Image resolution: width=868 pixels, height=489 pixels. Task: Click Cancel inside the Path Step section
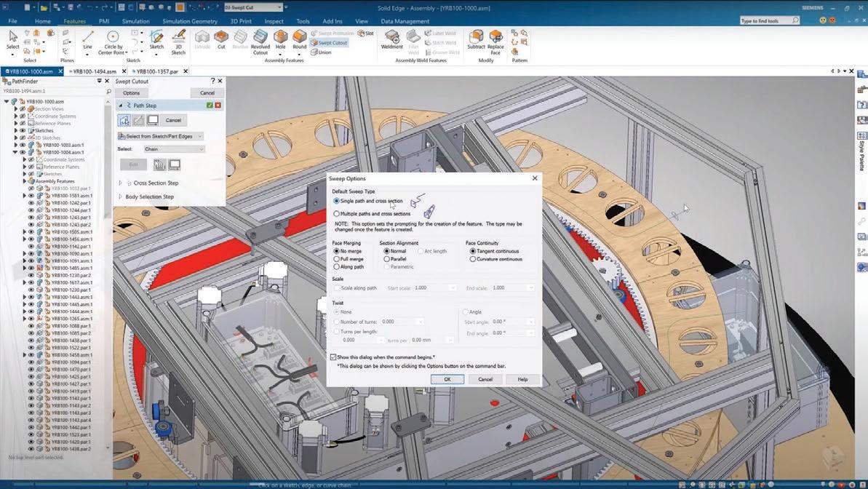(x=173, y=120)
